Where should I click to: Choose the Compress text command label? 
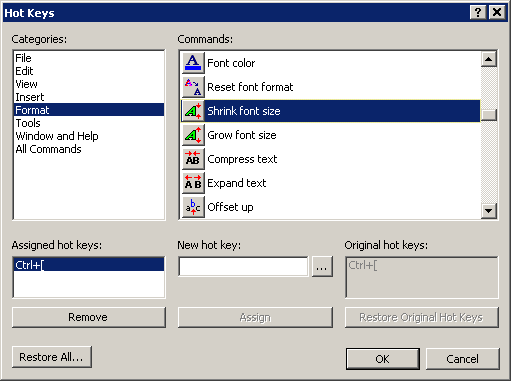click(242, 159)
